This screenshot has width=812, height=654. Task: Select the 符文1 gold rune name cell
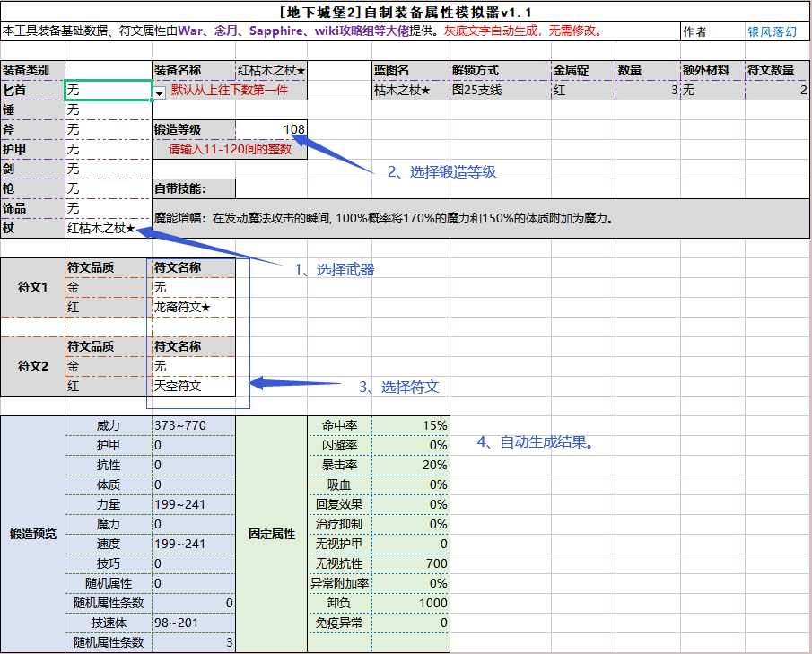194,287
